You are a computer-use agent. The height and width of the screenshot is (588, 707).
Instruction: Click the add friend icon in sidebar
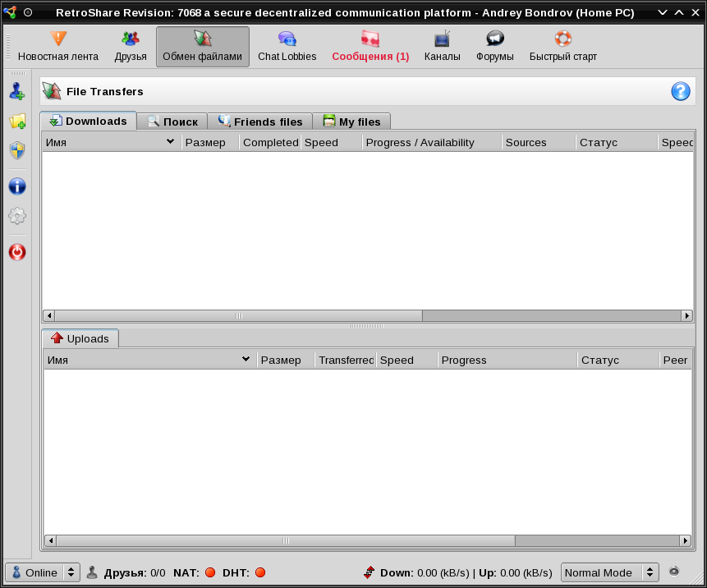click(x=17, y=91)
